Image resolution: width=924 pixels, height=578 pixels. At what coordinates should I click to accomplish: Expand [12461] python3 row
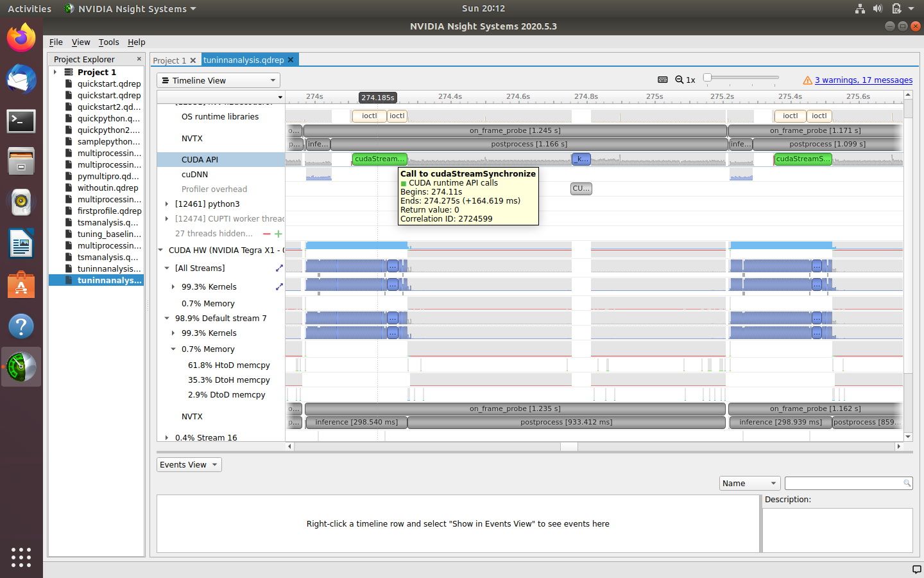(x=167, y=204)
